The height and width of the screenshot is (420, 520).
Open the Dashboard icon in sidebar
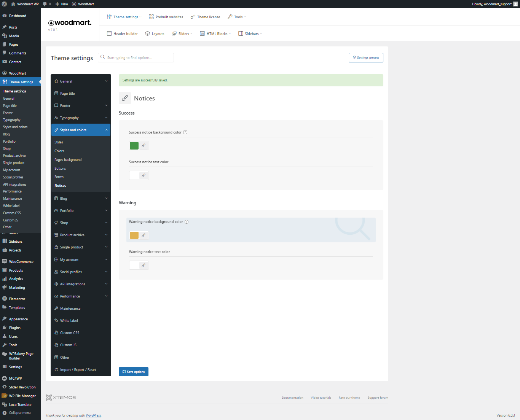(x=5, y=16)
